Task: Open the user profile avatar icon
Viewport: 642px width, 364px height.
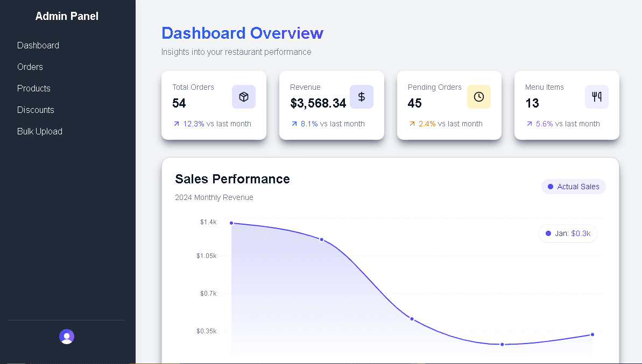Action: (66, 336)
